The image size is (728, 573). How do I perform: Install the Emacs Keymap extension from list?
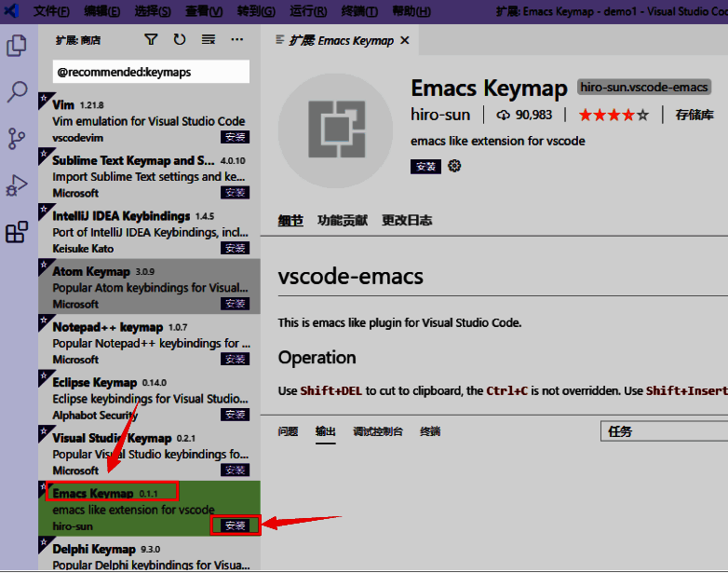pyautogui.click(x=235, y=525)
